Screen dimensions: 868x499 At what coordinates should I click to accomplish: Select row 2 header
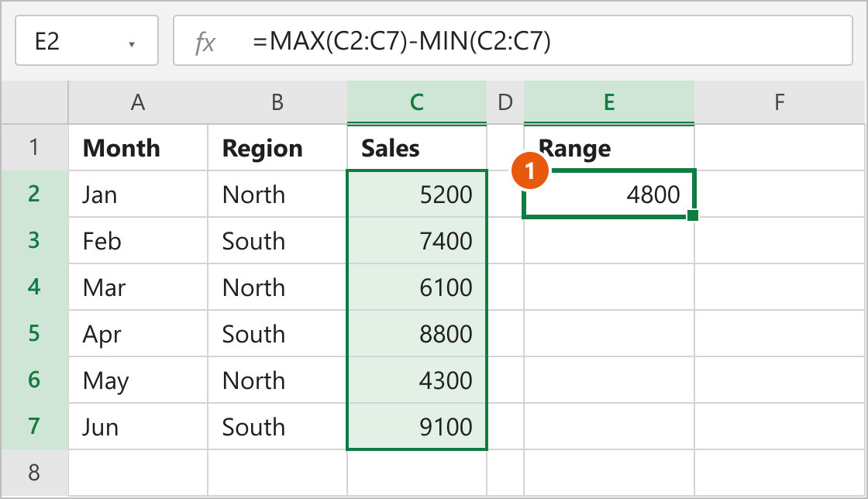34,194
